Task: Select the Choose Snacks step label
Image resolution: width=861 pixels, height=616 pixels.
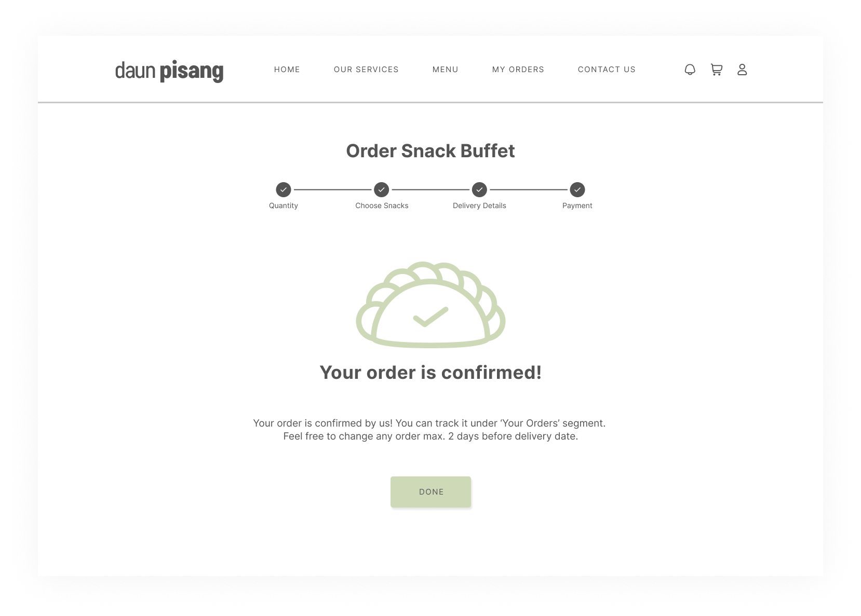Action: coord(382,206)
